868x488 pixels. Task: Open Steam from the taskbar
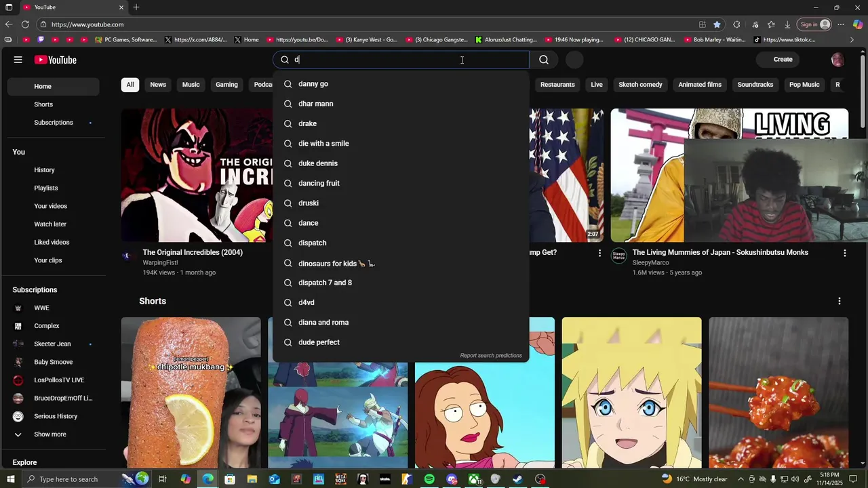(x=517, y=479)
